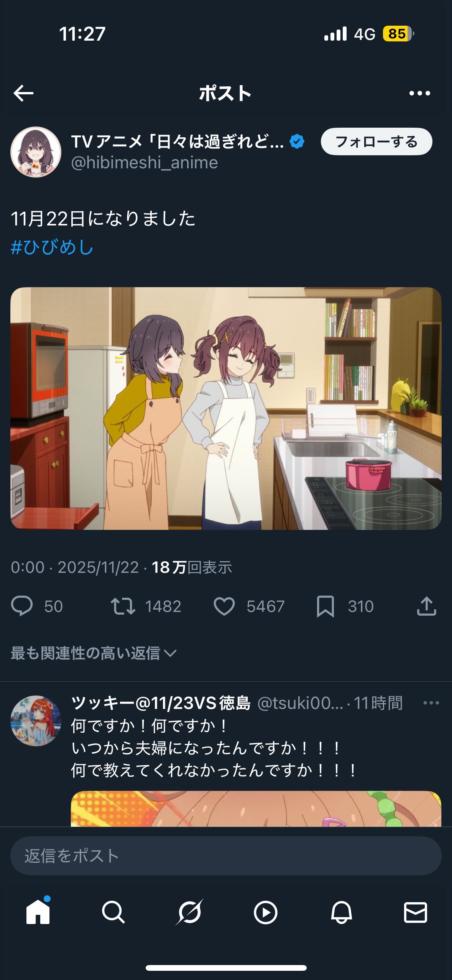Screen dimensions: 452x980
Task: Open more options on ツッキー's reply
Action: pos(431,703)
